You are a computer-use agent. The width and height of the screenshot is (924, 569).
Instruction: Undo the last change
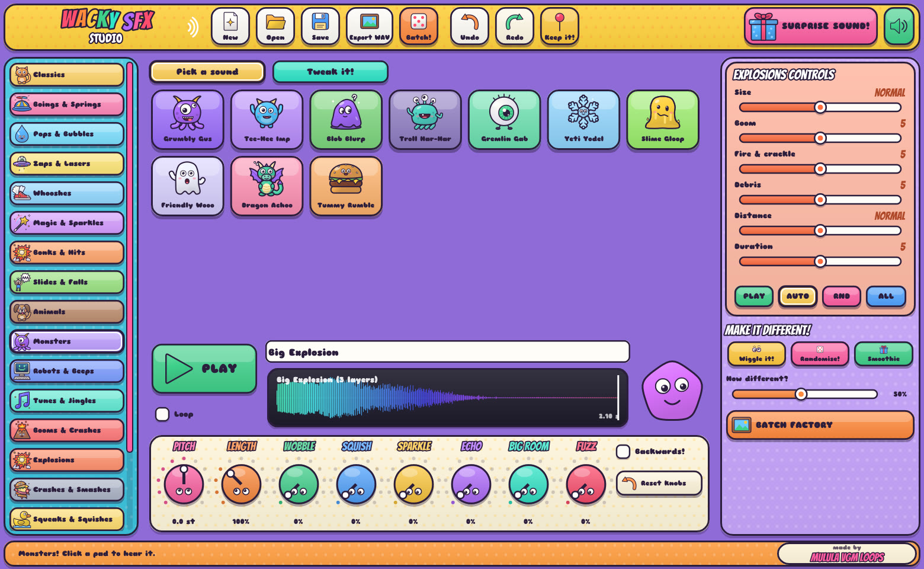point(470,27)
